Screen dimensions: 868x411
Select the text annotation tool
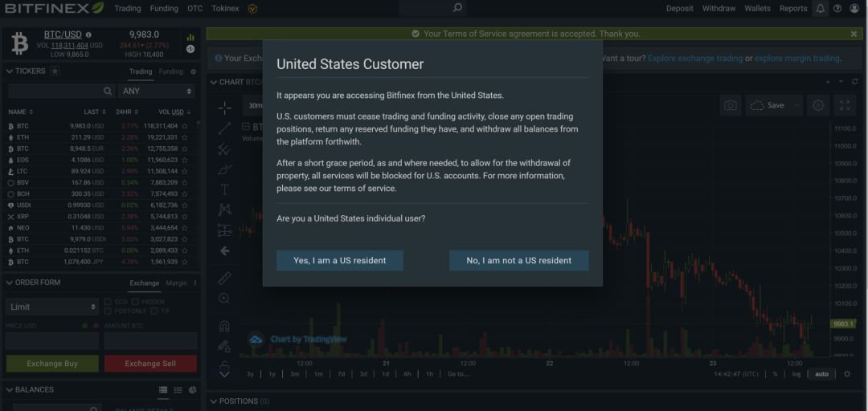click(224, 189)
